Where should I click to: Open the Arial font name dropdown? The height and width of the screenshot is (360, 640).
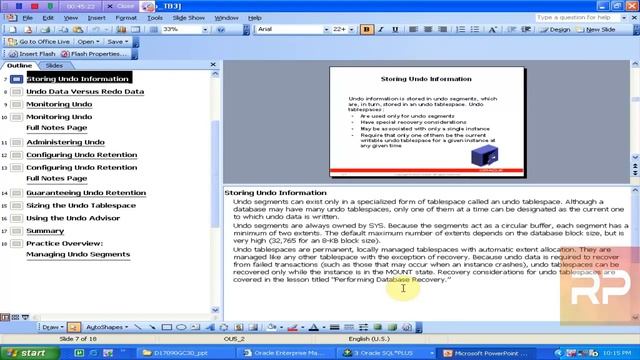tap(326, 29)
